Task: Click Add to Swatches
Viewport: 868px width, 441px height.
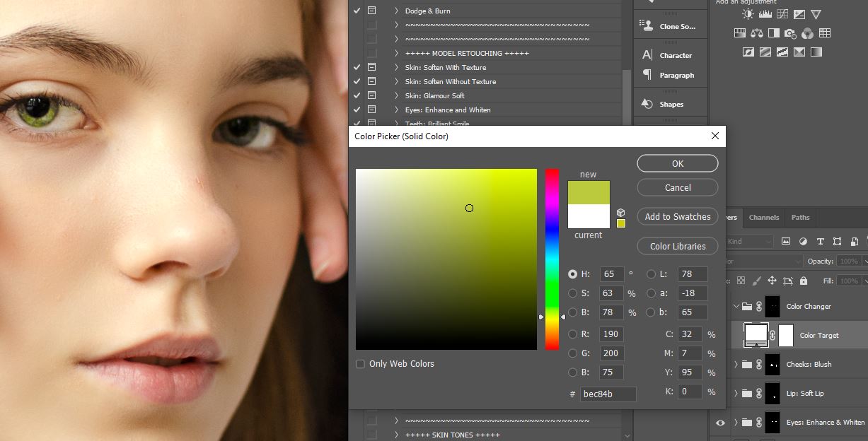Action: tap(678, 217)
